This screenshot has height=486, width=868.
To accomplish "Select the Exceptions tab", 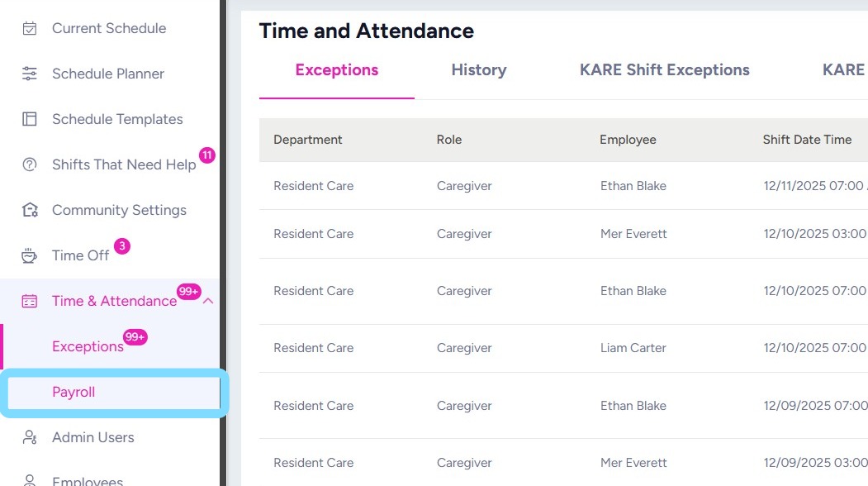I will [336, 70].
